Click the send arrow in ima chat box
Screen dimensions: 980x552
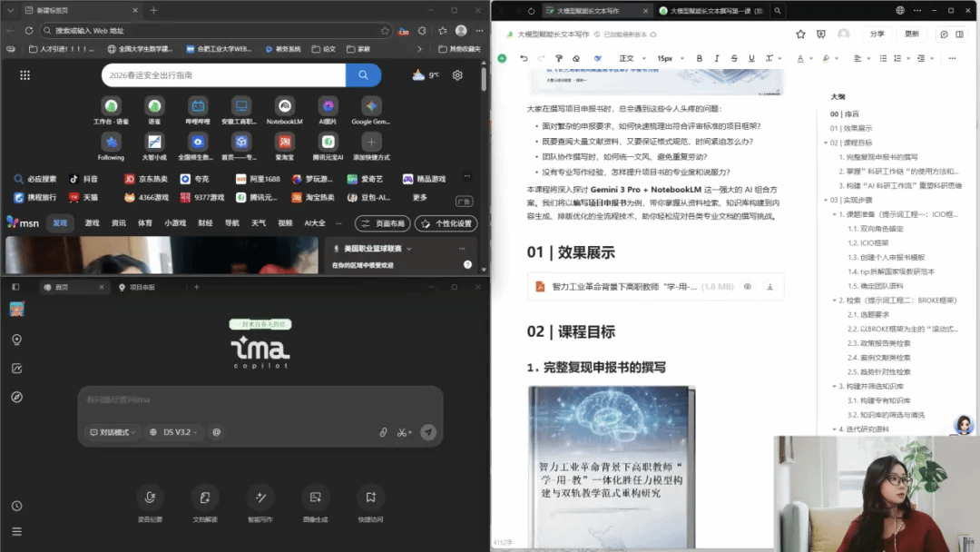point(428,433)
